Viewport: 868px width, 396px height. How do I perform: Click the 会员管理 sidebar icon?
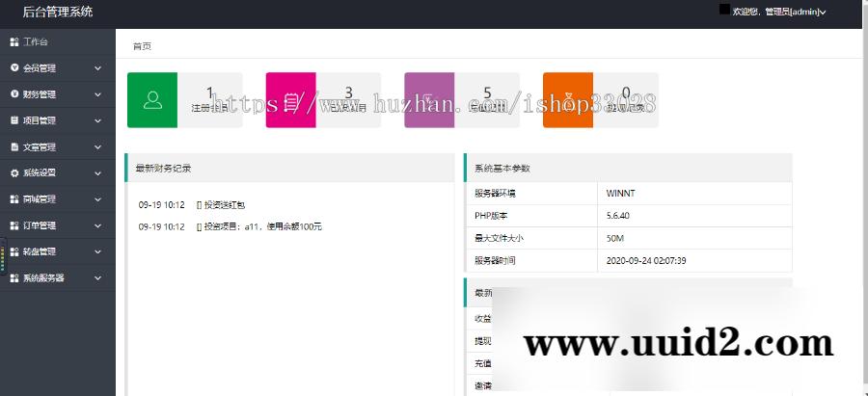[x=14, y=68]
